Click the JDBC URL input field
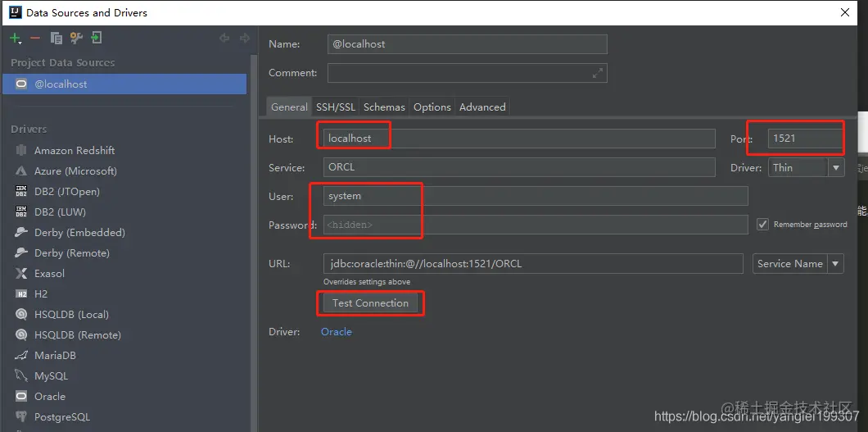This screenshot has width=868, height=432. (x=533, y=264)
